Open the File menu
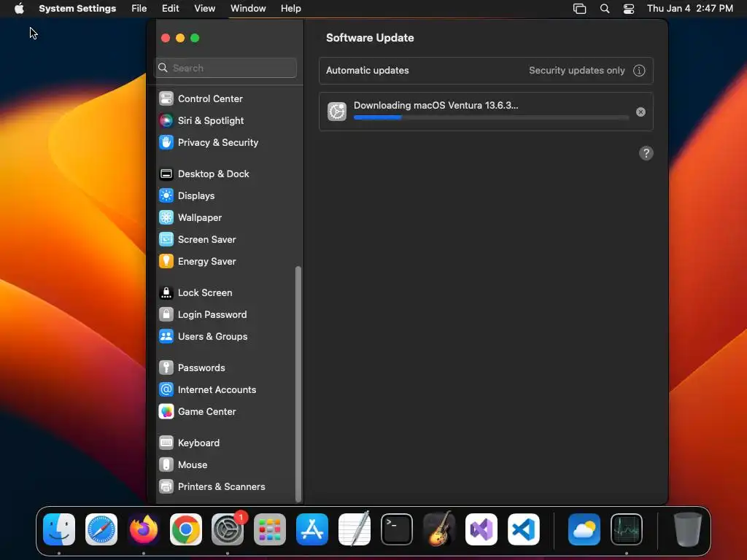 coord(139,9)
